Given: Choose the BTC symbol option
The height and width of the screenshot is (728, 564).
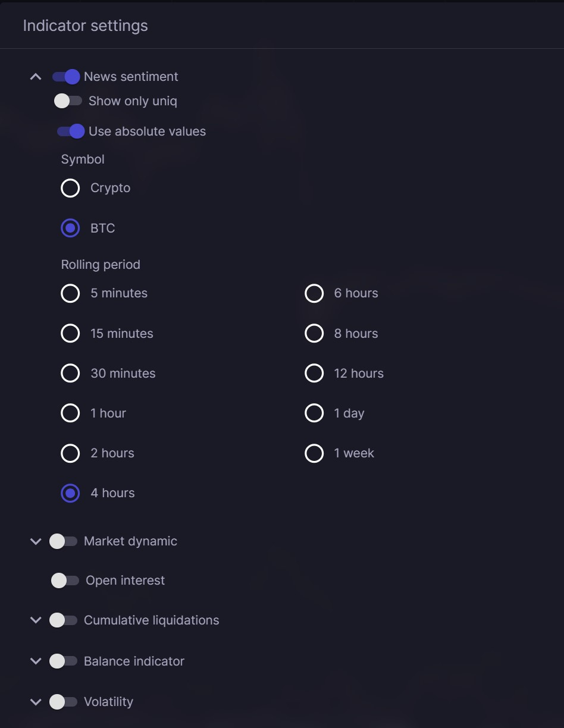Looking at the screenshot, I should 70,228.
